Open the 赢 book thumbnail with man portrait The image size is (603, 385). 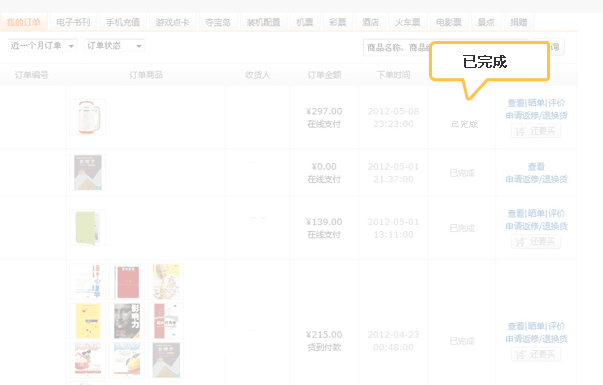coord(166,282)
